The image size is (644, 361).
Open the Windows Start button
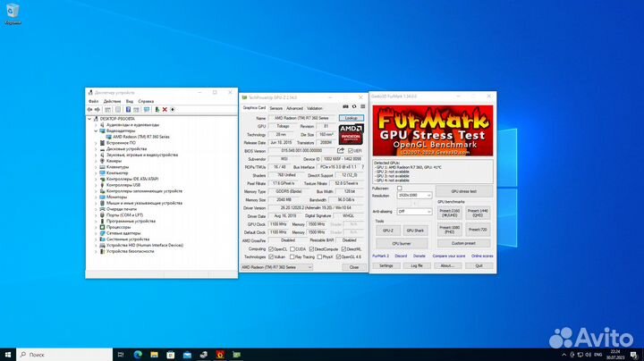pos(8,355)
